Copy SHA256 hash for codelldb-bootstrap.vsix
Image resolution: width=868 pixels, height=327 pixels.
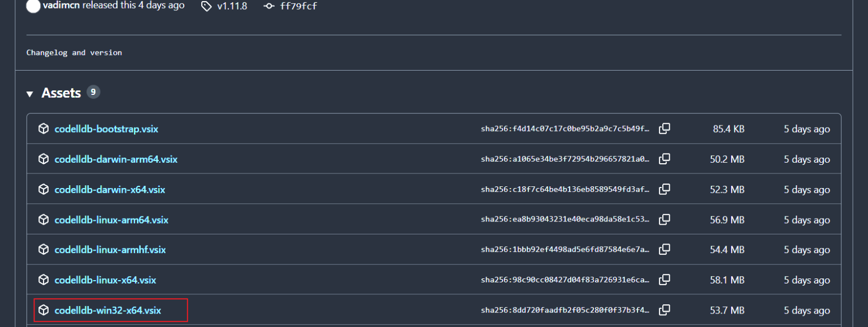coord(665,129)
